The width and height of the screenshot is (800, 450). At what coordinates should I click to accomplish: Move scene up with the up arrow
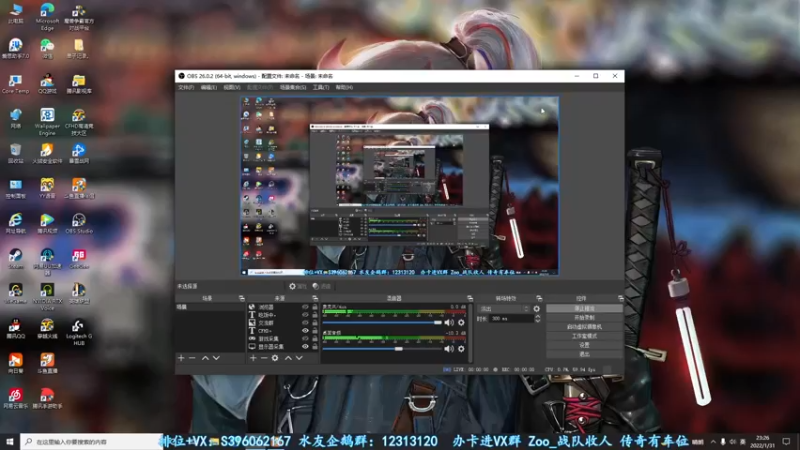pyautogui.click(x=205, y=358)
